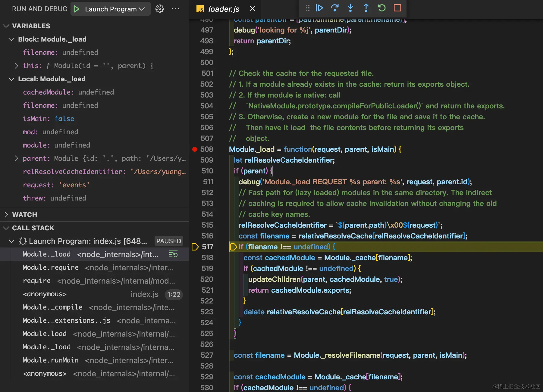543x392 pixels.
Task: Select the Module._extensions..js stack frame
Action: (95, 321)
